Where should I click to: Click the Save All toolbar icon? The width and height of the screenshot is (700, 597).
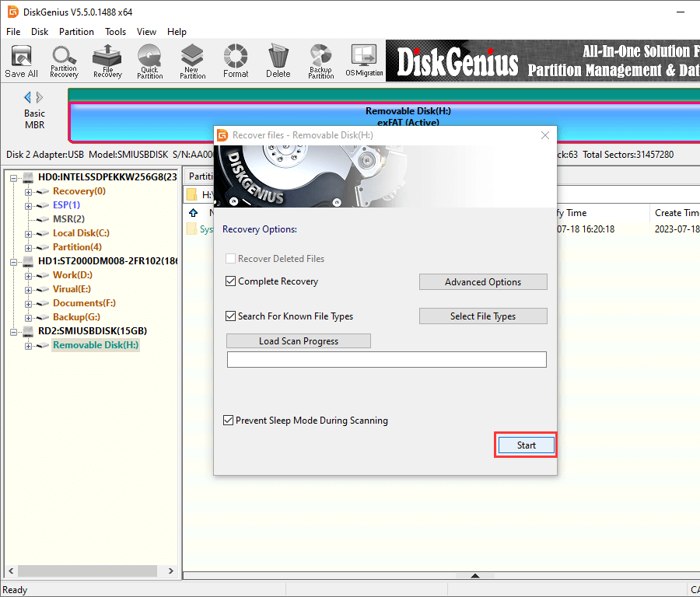pos(21,61)
